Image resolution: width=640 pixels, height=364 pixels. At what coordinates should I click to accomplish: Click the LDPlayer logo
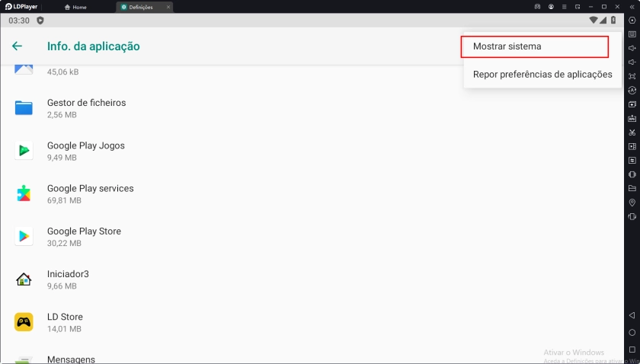click(x=21, y=7)
